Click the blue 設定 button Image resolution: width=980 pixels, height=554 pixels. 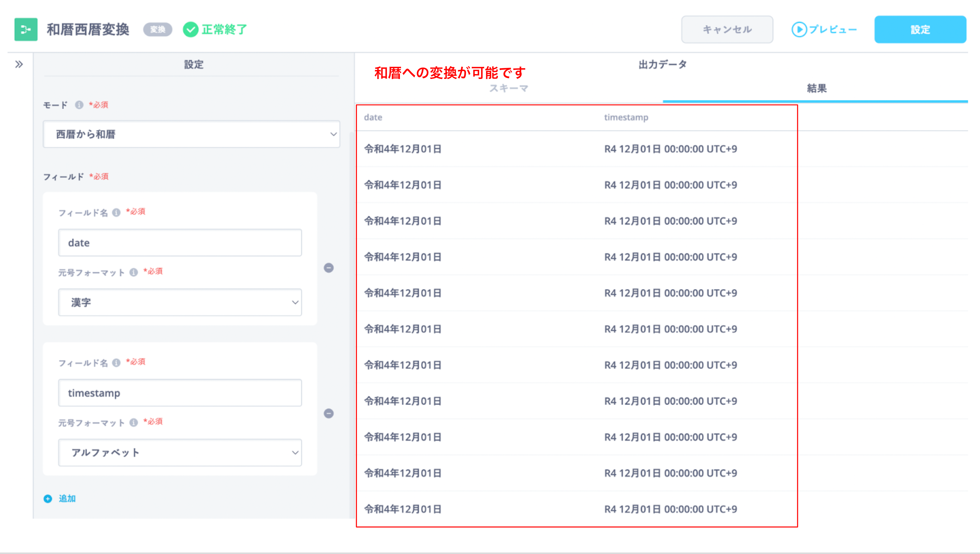[920, 29]
